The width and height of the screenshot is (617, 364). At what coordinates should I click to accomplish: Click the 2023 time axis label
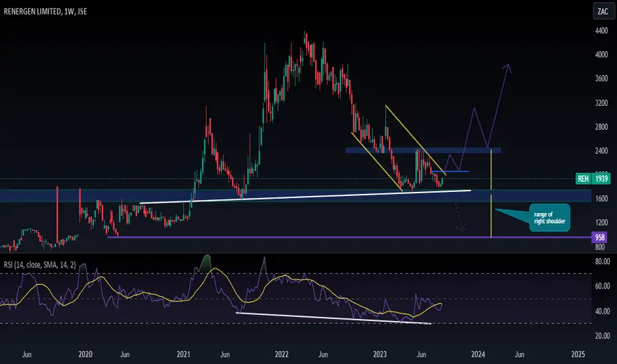(380, 354)
